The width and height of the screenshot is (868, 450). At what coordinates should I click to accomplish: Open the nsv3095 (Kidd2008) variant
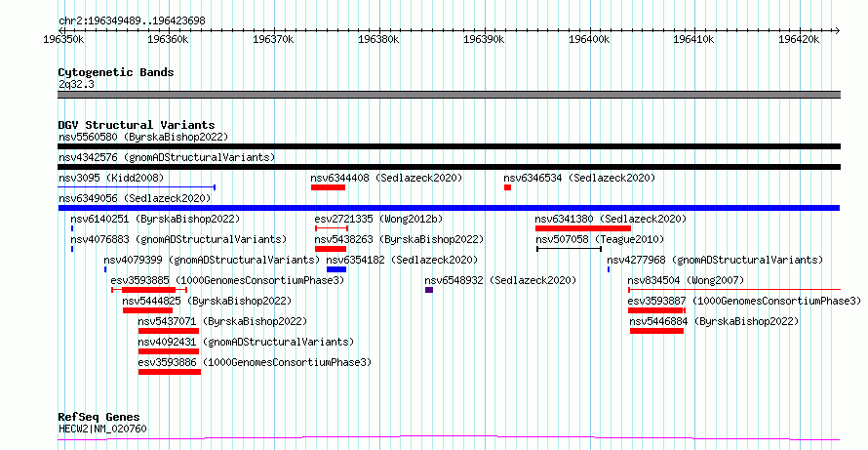pyautogui.click(x=111, y=178)
